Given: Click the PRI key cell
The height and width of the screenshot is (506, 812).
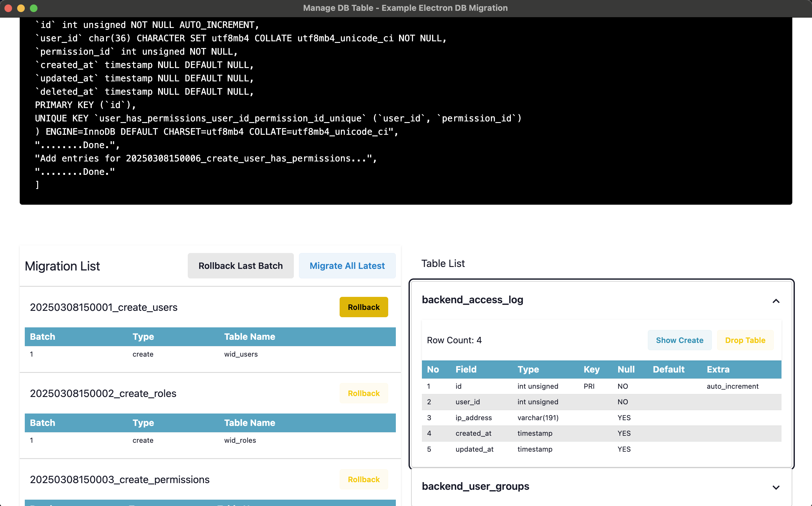Looking at the screenshot, I should coord(589,386).
